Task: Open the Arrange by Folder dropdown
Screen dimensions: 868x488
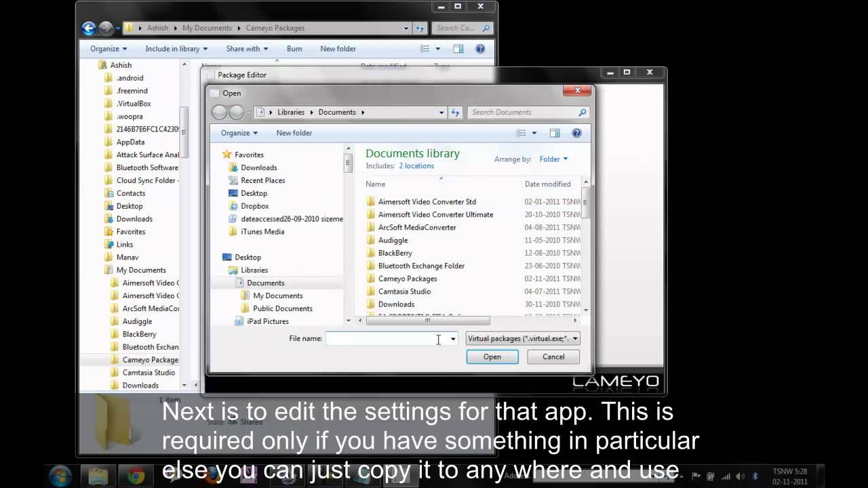Action: [x=553, y=159]
